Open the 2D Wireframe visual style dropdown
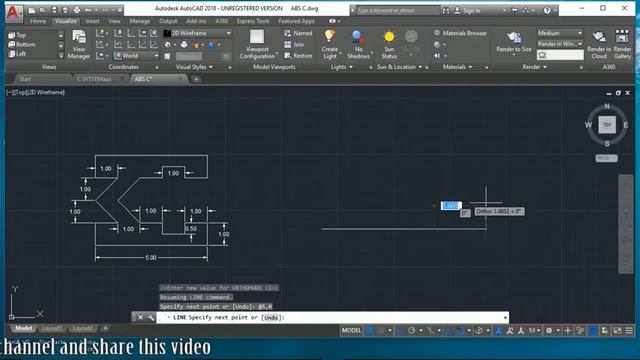Viewport: 640px width, 360px height. [x=198, y=33]
